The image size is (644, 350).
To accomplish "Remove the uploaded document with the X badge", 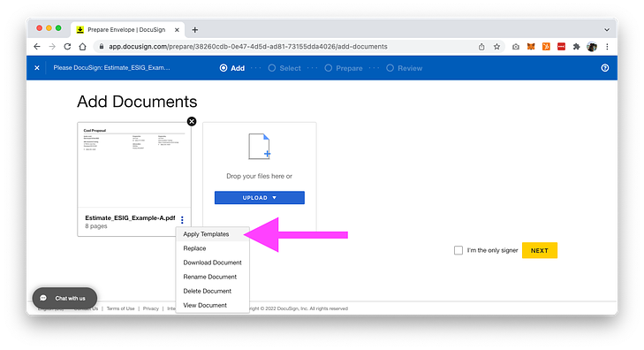I will tap(192, 121).
